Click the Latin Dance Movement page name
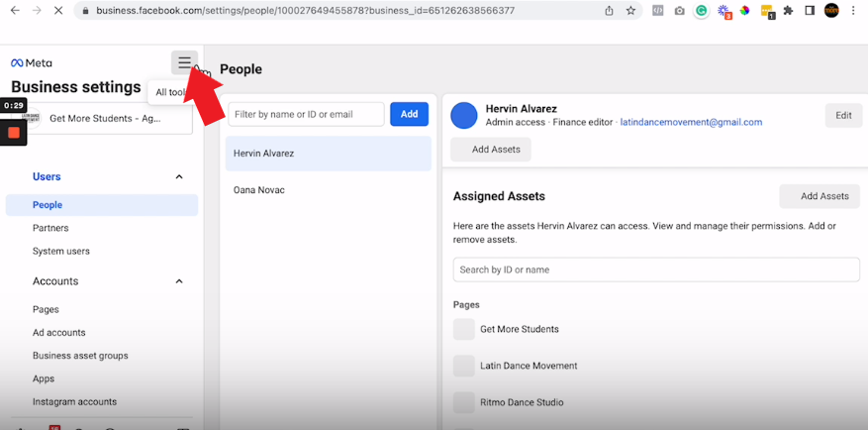Viewport: 868px width, 430px height. (x=529, y=366)
